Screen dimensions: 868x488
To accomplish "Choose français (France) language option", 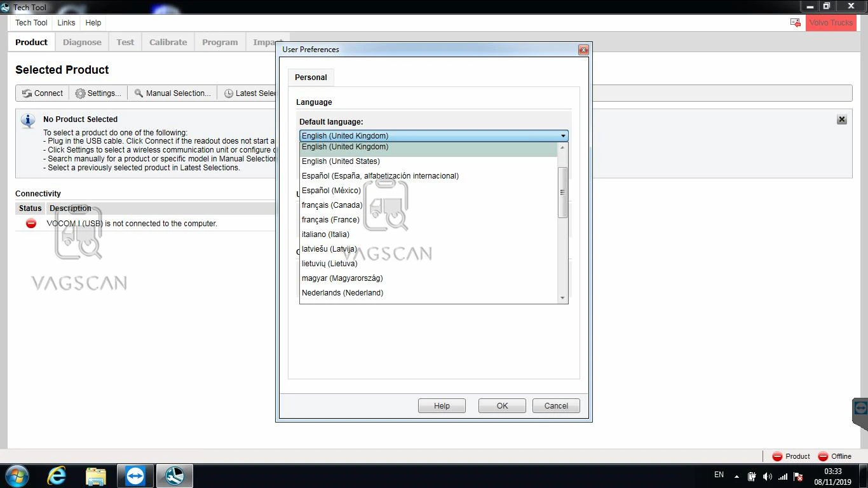I will point(428,220).
